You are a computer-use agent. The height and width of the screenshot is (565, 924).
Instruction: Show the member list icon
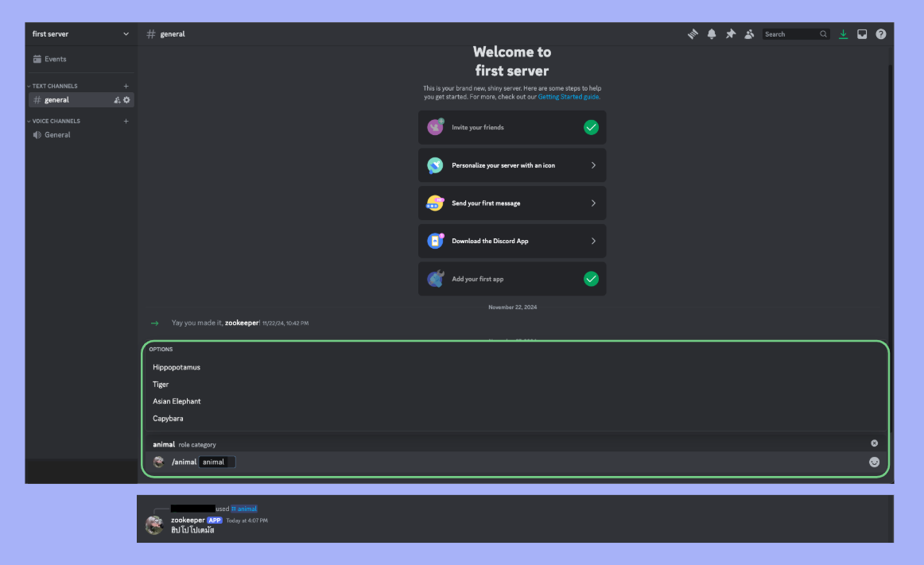[x=749, y=34]
